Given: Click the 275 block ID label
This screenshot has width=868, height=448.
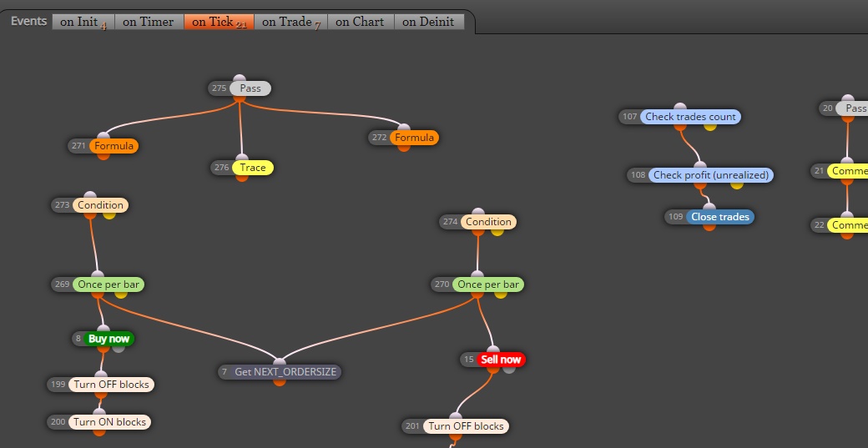Looking at the screenshot, I should tap(220, 88).
